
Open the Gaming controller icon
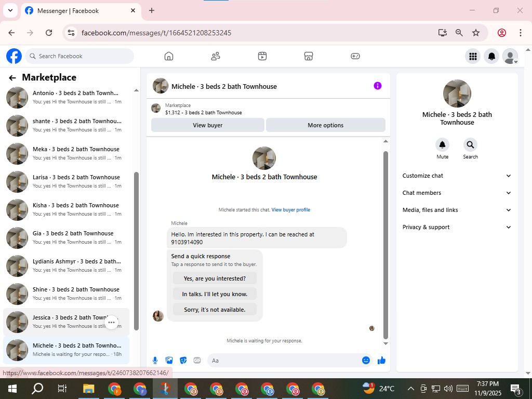click(x=355, y=56)
